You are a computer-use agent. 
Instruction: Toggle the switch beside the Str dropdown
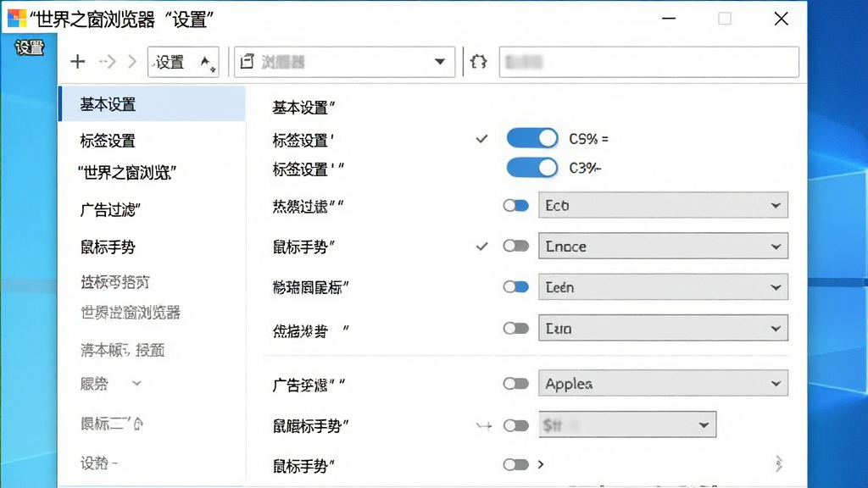(516, 425)
